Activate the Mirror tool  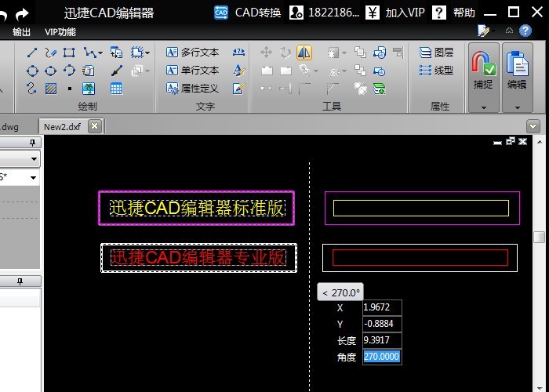(304, 53)
